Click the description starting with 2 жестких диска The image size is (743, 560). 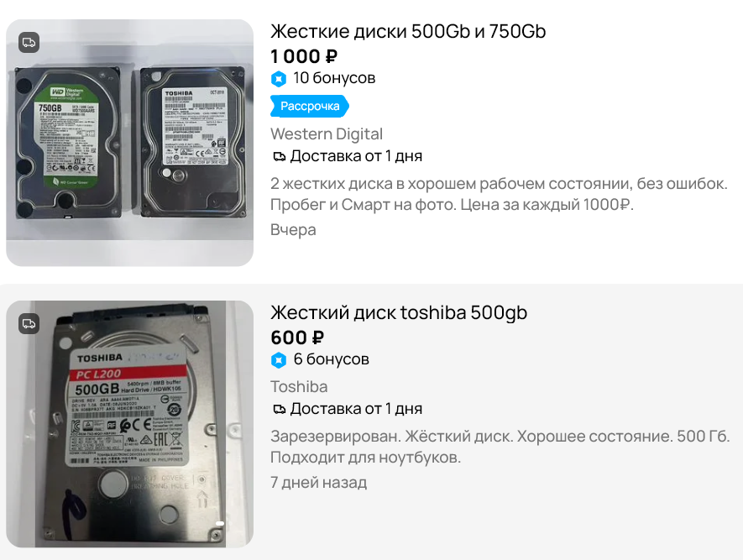tap(499, 194)
